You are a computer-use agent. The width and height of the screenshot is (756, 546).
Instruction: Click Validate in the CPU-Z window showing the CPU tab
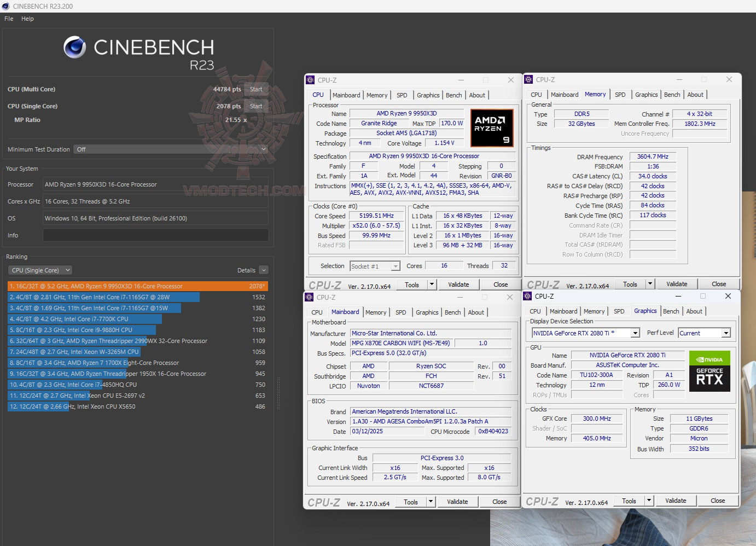pyautogui.click(x=458, y=284)
